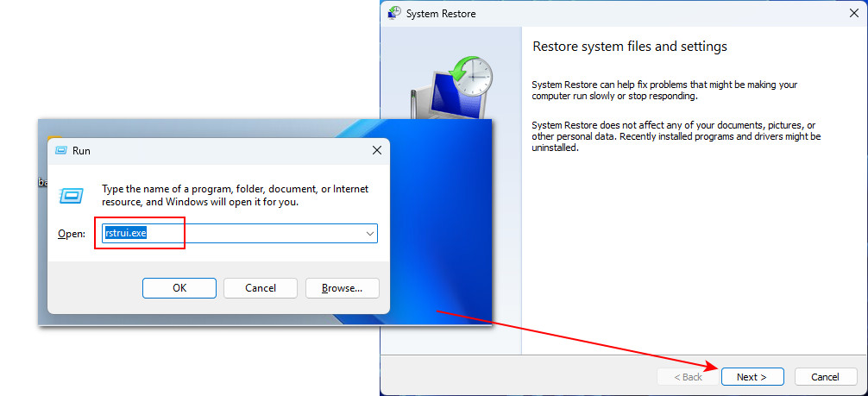Close the System Restore window
868x396 pixels.
852,14
